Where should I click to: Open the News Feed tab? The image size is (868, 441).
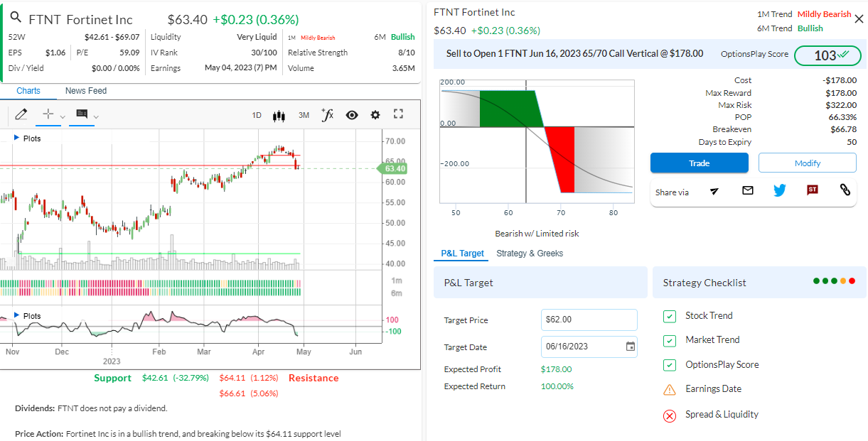coord(86,91)
